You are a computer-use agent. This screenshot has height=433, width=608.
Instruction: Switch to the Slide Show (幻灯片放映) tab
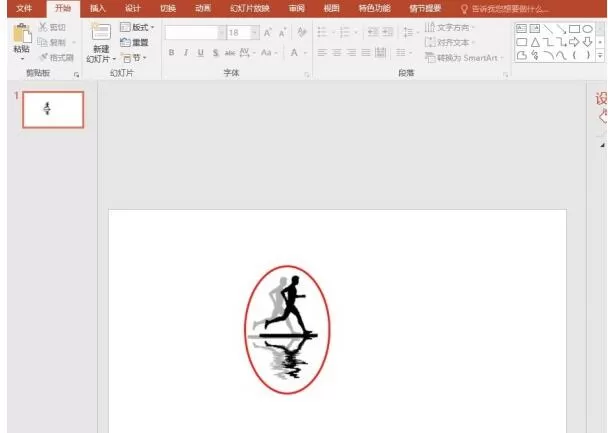coord(250,8)
